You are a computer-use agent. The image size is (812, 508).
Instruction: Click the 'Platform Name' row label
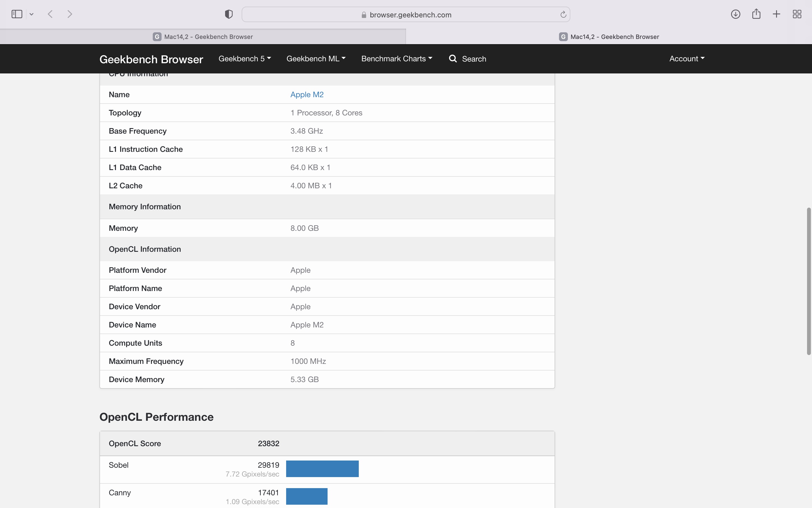pyautogui.click(x=135, y=288)
